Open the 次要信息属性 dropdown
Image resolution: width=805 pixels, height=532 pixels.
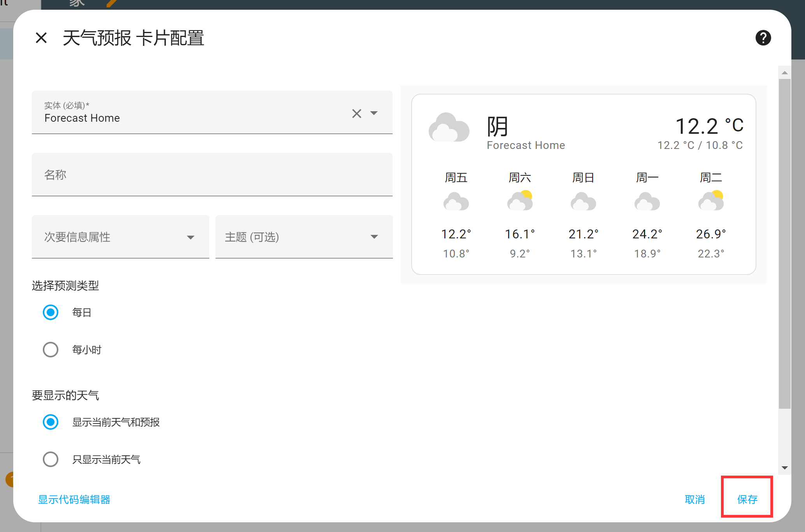[x=121, y=237]
